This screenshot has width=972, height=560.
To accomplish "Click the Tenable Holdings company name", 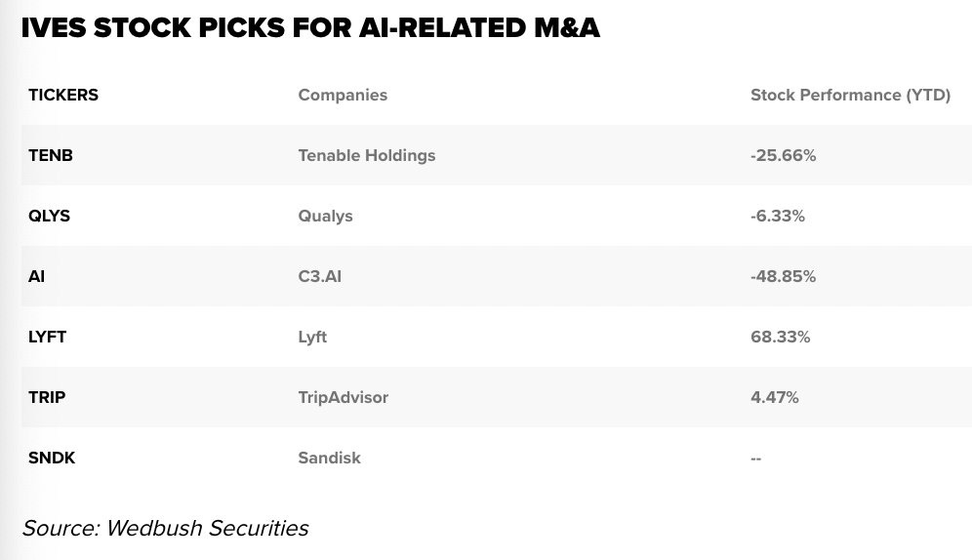I will (367, 155).
